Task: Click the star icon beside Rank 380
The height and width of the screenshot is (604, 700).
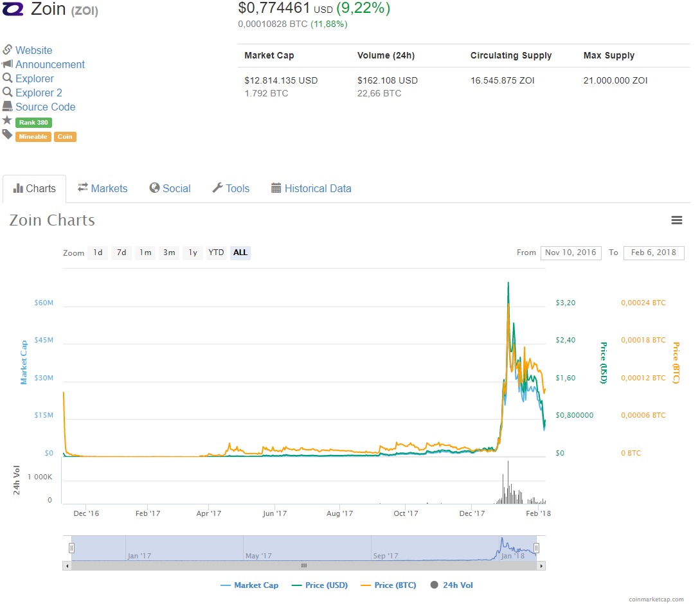Action: click(7, 120)
